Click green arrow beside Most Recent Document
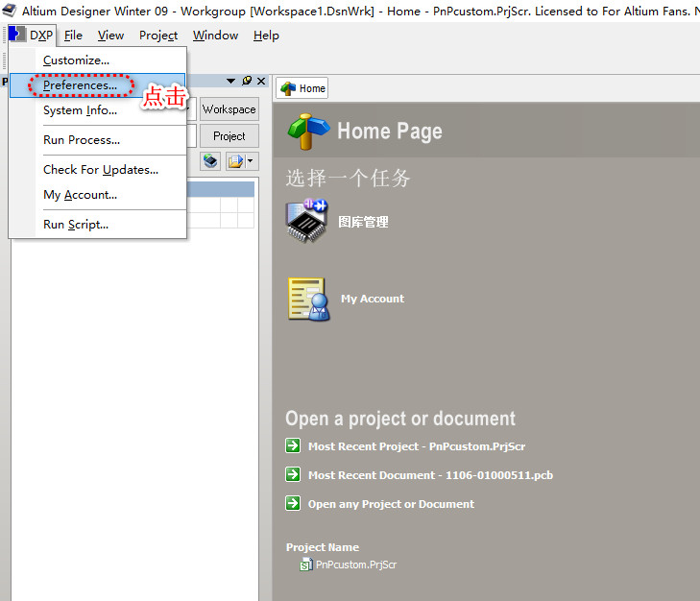700x601 pixels. click(293, 474)
